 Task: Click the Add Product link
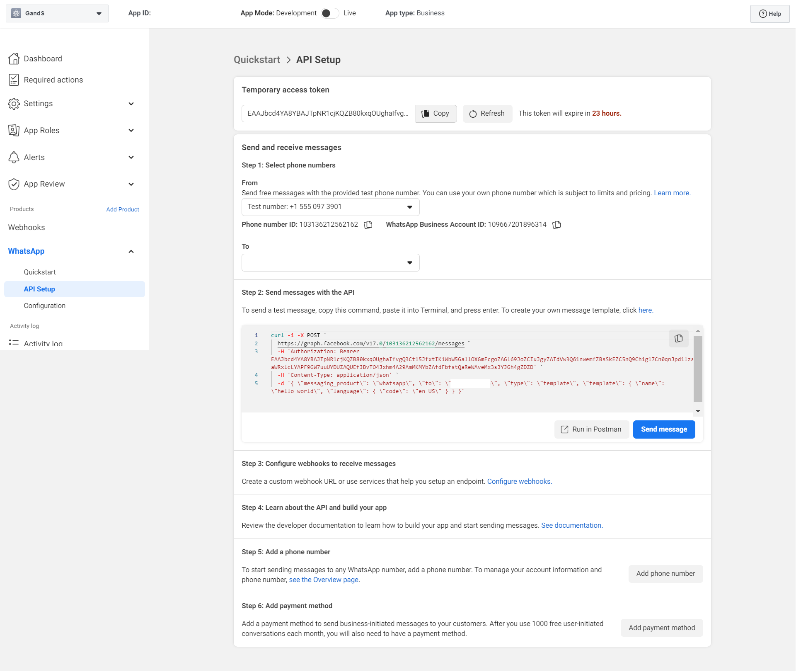pyautogui.click(x=122, y=209)
